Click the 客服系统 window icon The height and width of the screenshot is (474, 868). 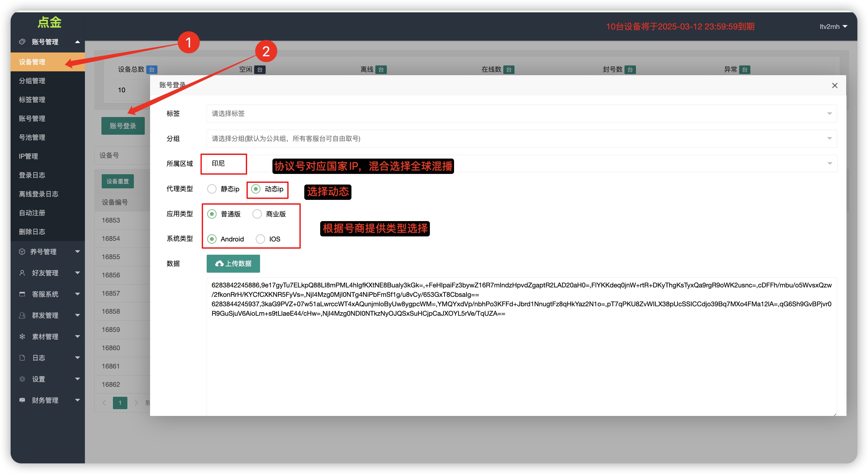[22, 294]
